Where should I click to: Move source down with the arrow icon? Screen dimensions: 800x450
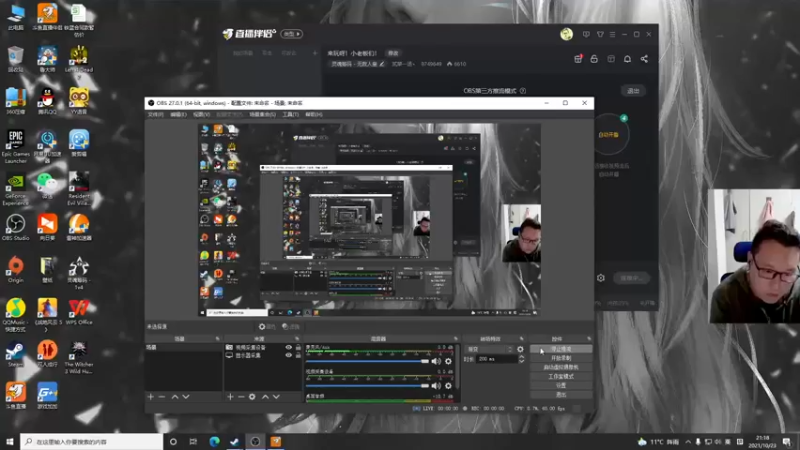[276, 396]
